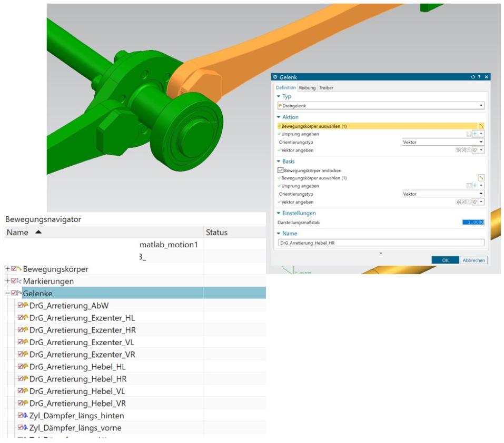Click the plus point icon for Aktion Ursprung angeben
504x443 pixels.
coord(475,134)
